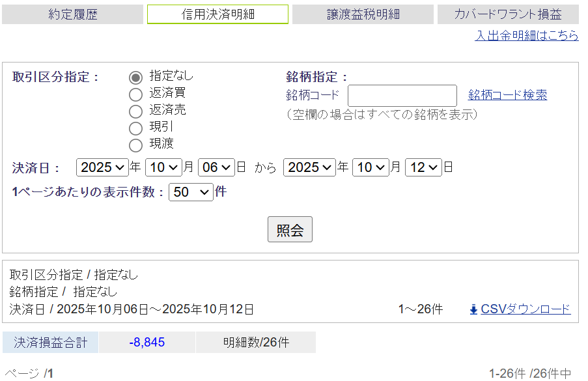Expand the start month dropdown
This screenshot has width=588, height=381.
pos(163,167)
